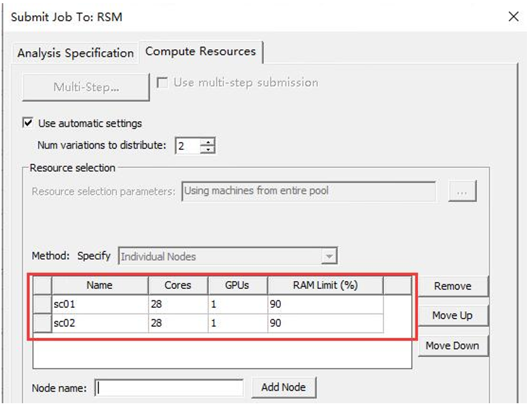The height and width of the screenshot is (407, 532).
Task: Switch to the Analysis Specification tab
Action: tap(75, 53)
